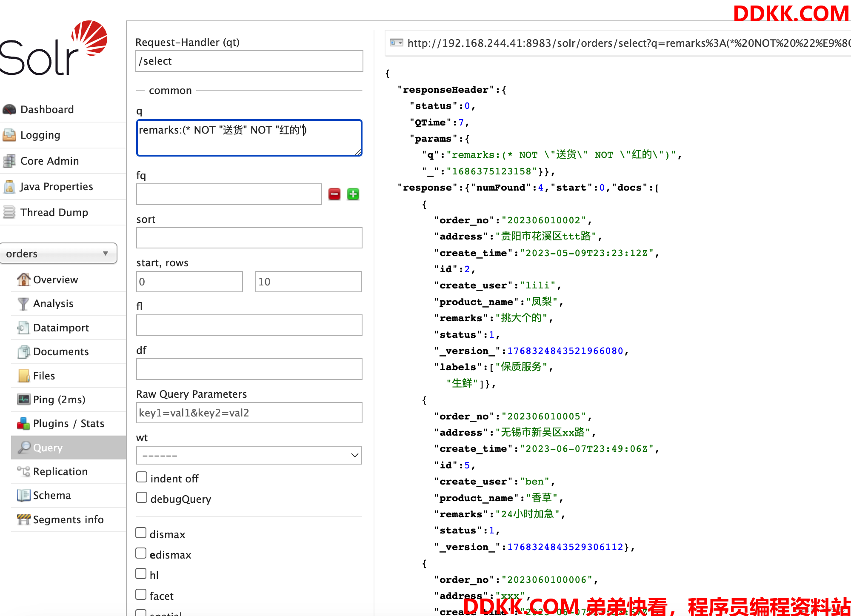Viewport: 851px width, 616px height.
Task: Open the wt response format dropdown
Action: click(249, 455)
